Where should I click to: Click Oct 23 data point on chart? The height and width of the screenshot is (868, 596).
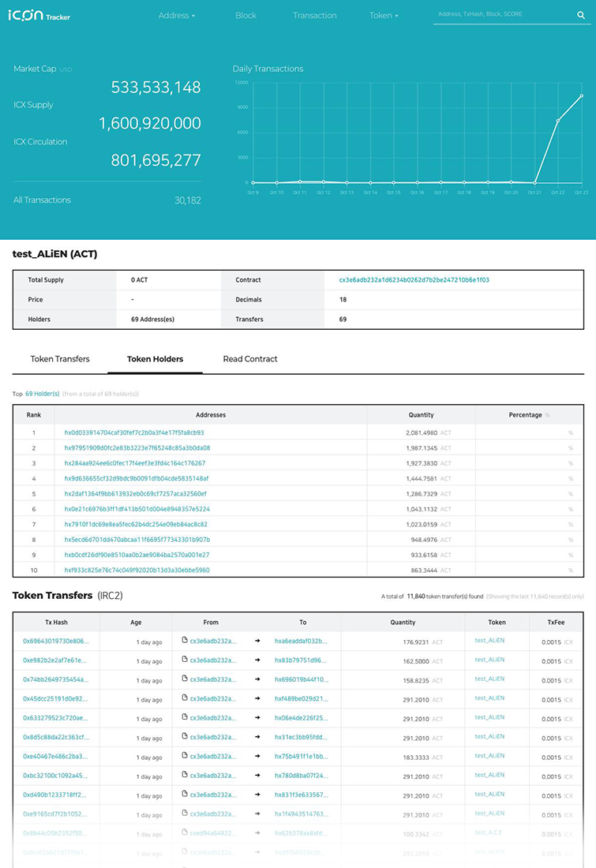click(x=582, y=95)
